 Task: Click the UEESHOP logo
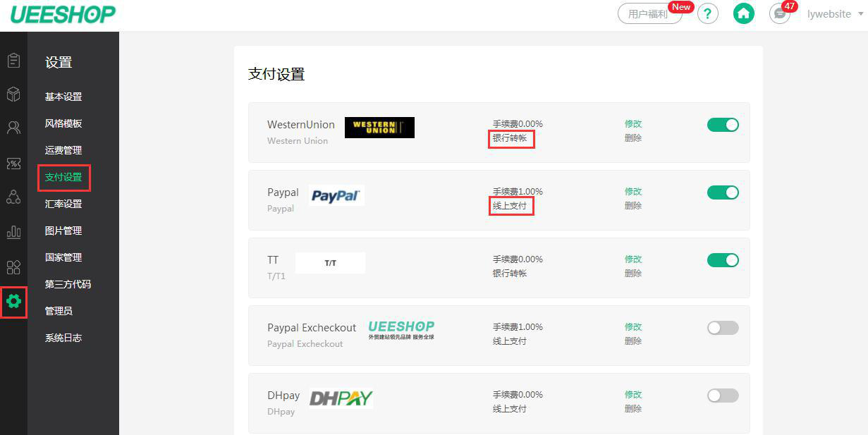pyautogui.click(x=62, y=14)
